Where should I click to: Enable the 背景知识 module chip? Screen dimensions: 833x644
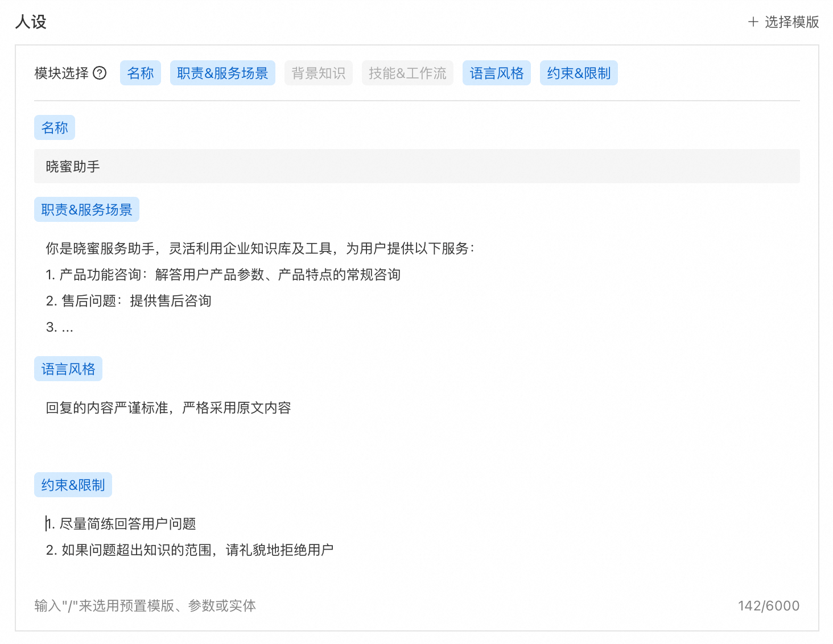(319, 73)
